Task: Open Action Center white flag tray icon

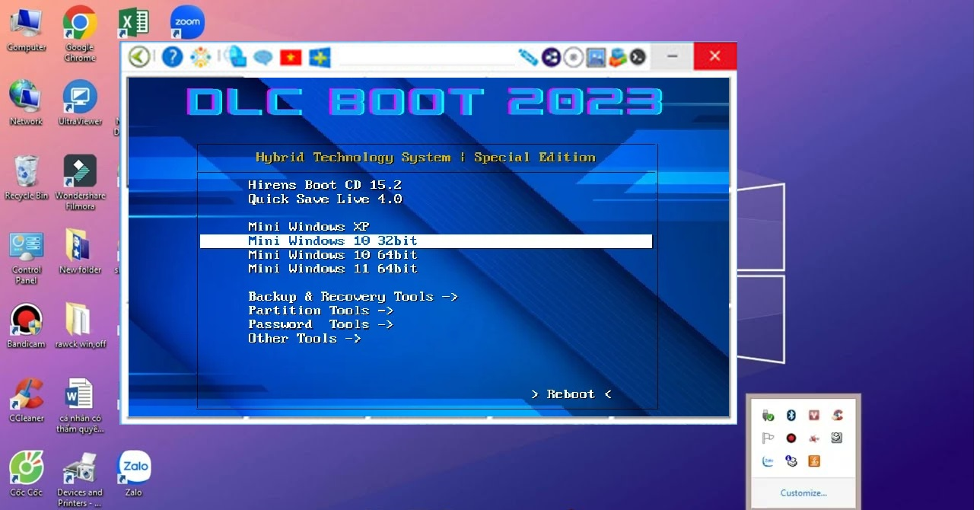Action: tap(768, 438)
